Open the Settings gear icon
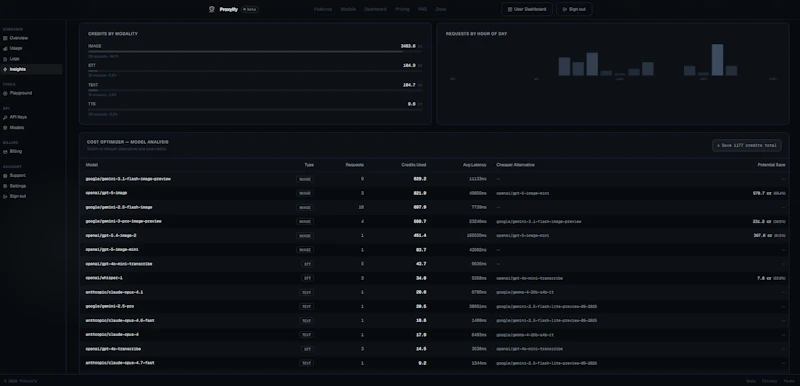This screenshot has height=386, width=800. 5,186
